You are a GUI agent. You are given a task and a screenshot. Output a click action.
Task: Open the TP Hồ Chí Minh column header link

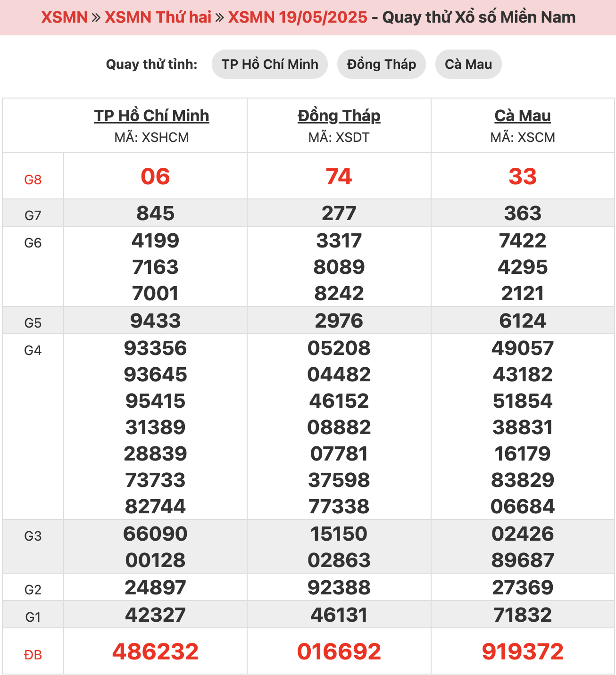point(151,115)
